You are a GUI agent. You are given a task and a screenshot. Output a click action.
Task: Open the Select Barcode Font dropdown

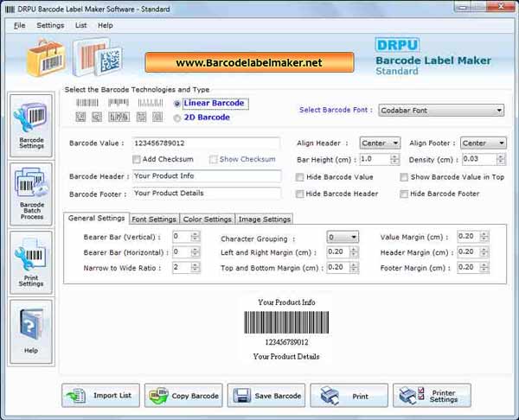click(x=441, y=111)
